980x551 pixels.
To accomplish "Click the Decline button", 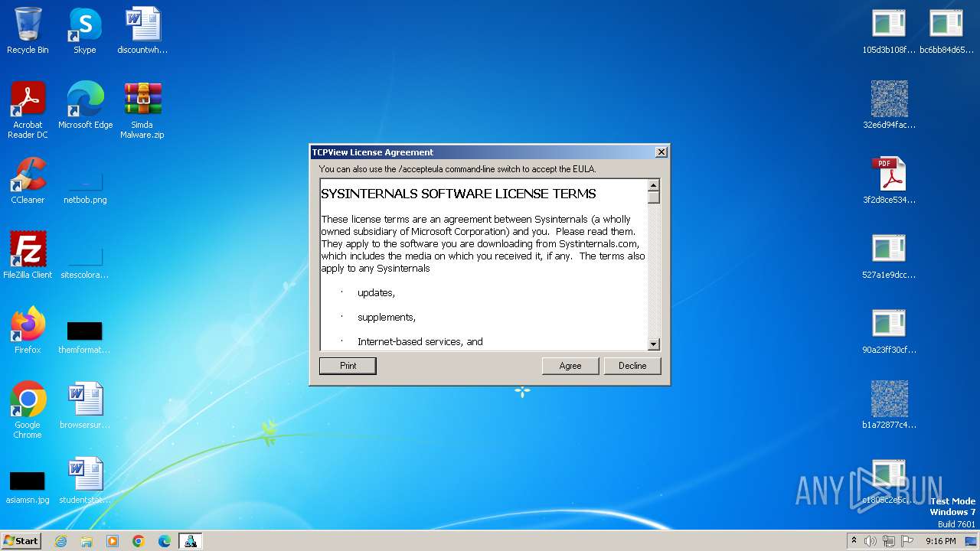I will [632, 366].
